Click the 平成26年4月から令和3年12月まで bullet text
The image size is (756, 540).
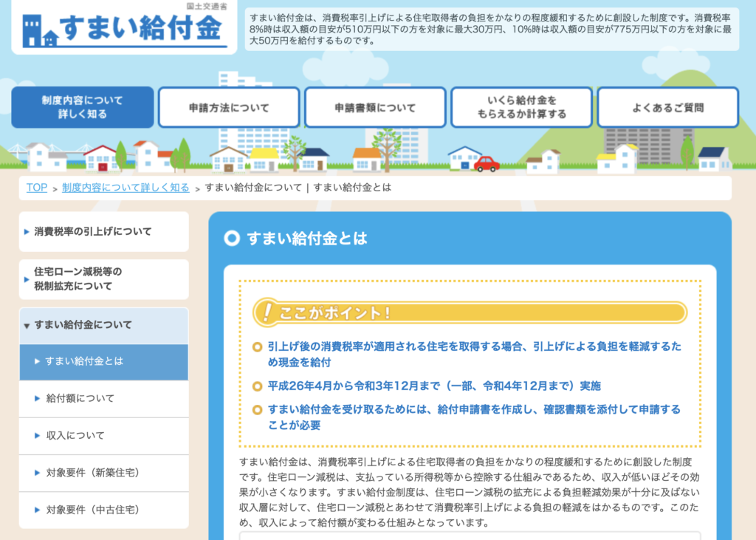point(434,386)
